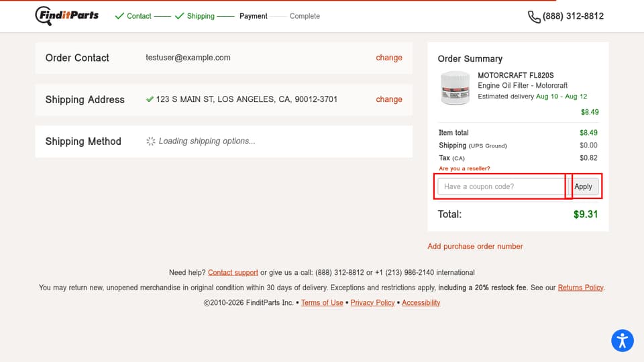Click 'Are you a reseller?' link
Viewport: 644px width, 362px height.
(x=464, y=168)
